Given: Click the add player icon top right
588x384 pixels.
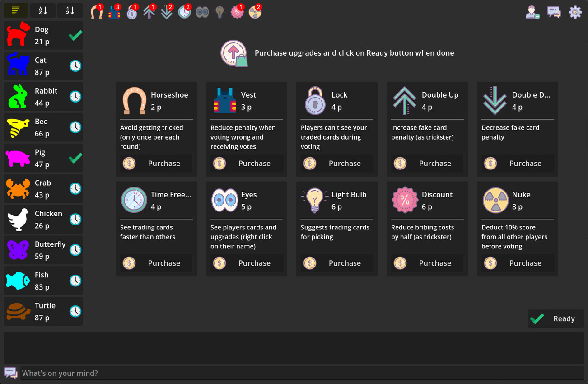Looking at the screenshot, I should coord(532,12).
